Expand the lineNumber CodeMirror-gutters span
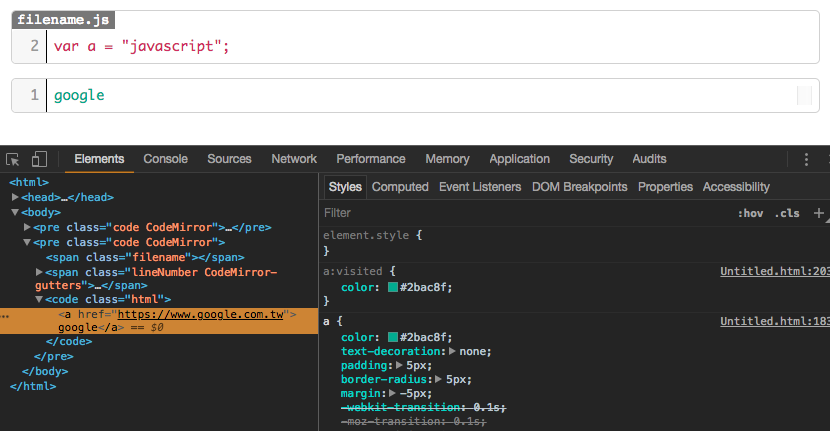 [39, 272]
